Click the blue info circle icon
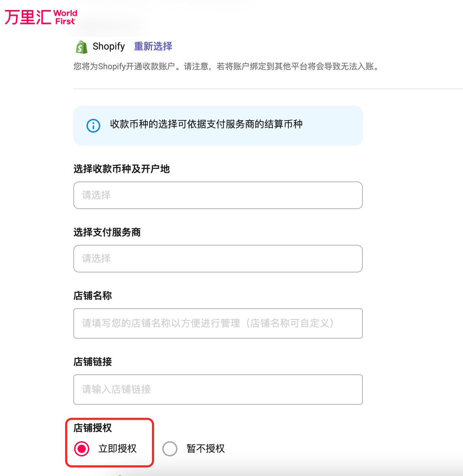Screen dimensions: 463x476 pyautogui.click(x=93, y=126)
